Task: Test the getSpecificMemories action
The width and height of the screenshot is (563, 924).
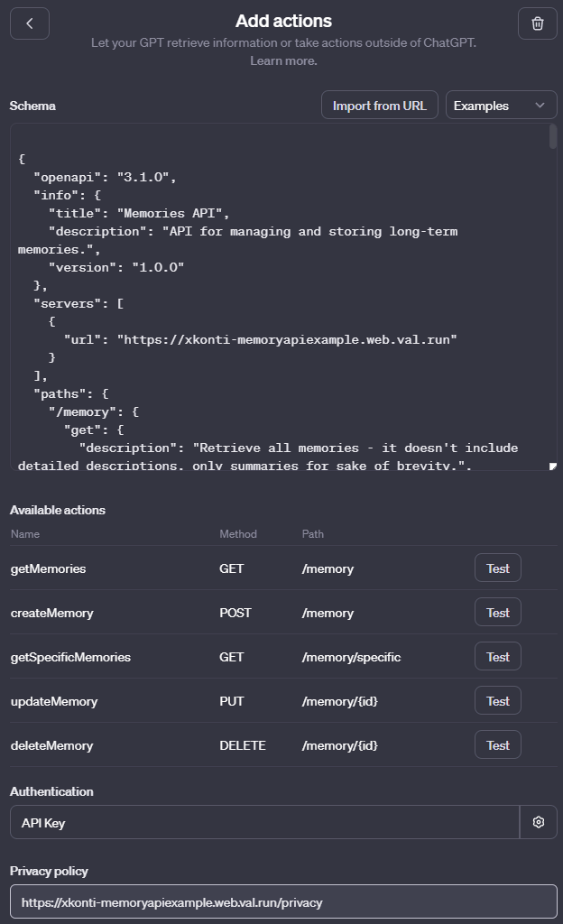Action: (497, 656)
